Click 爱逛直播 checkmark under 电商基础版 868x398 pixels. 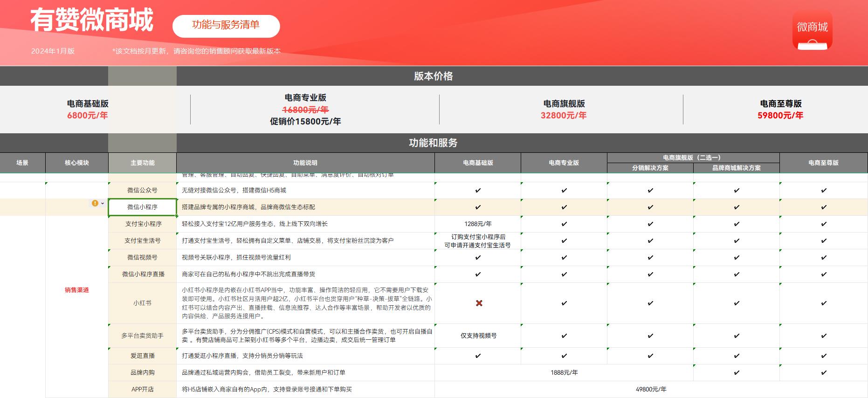478,356
